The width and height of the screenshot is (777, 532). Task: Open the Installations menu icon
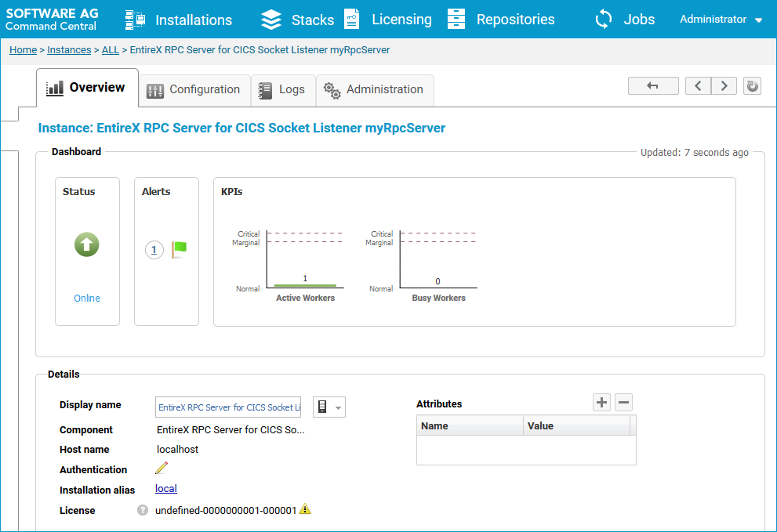pos(135,20)
